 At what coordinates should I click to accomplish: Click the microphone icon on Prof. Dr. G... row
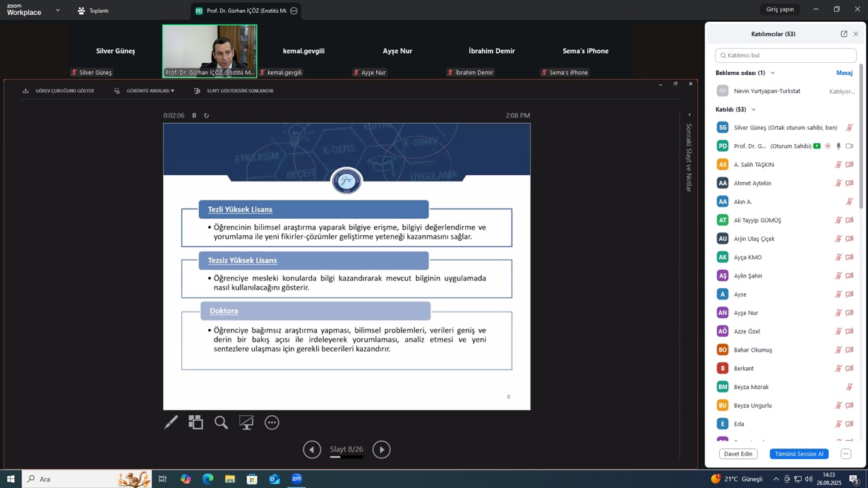(838, 146)
